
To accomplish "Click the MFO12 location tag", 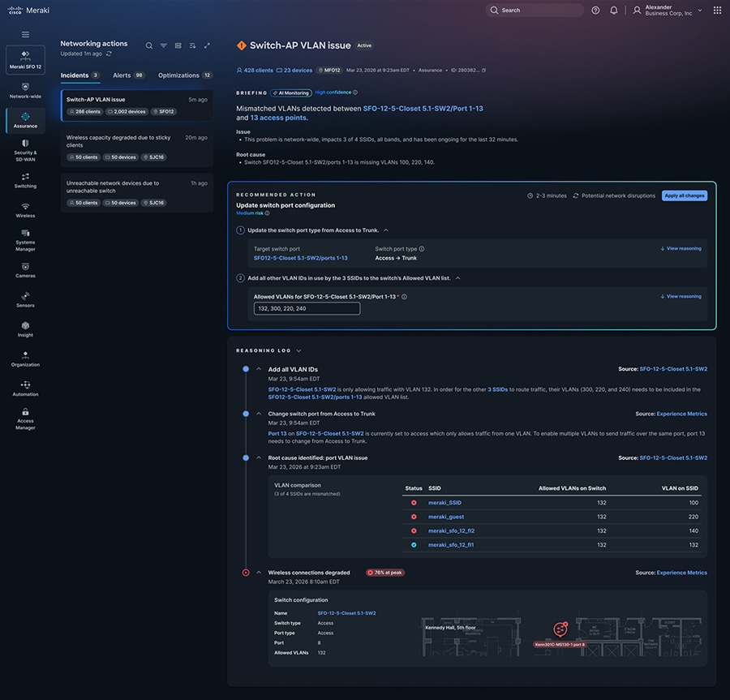I will coord(329,71).
